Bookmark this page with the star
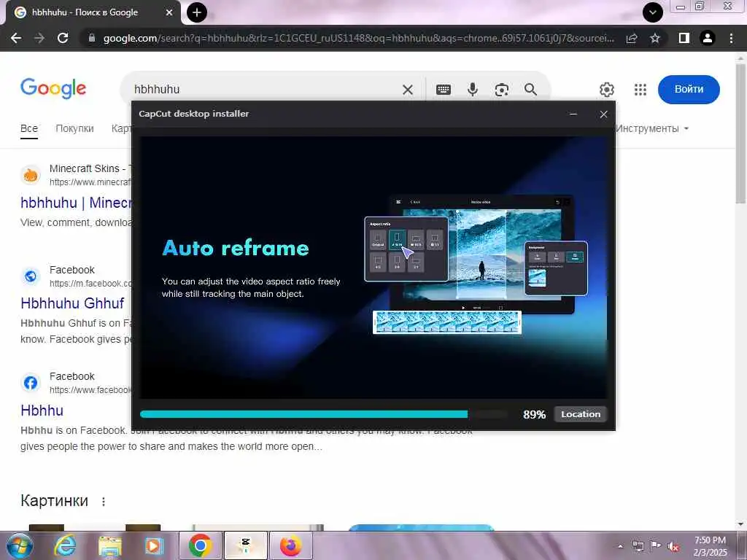Viewport: 747px width, 560px height. 655,38
